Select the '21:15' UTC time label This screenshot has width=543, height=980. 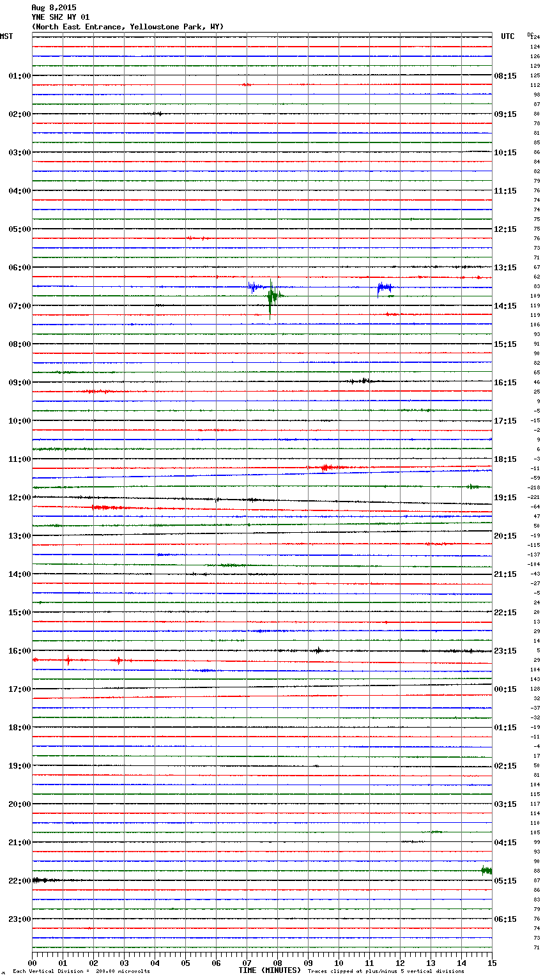tap(505, 574)
